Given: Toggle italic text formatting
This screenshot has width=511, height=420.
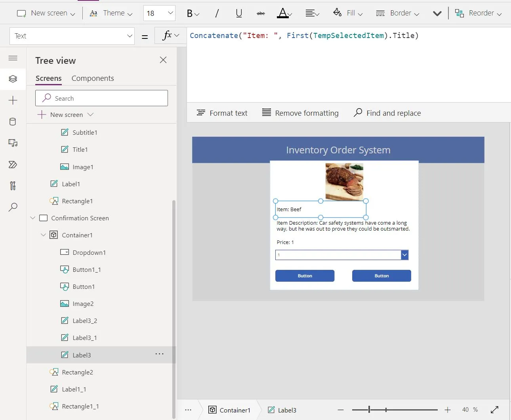Looking at the screenshot, I should [x=217, y=13].
